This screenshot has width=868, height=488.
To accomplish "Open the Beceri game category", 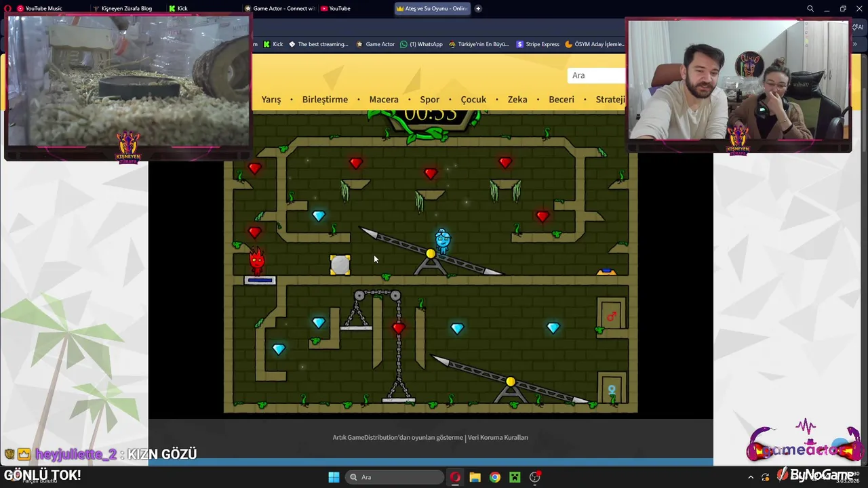I will [x=561, y=100].
